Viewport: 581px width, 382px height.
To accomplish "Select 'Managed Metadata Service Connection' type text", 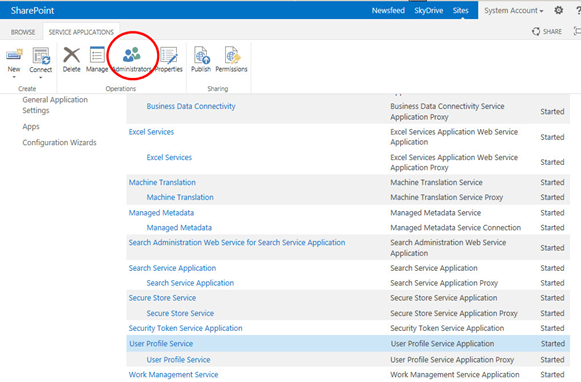I will [455, 227].
